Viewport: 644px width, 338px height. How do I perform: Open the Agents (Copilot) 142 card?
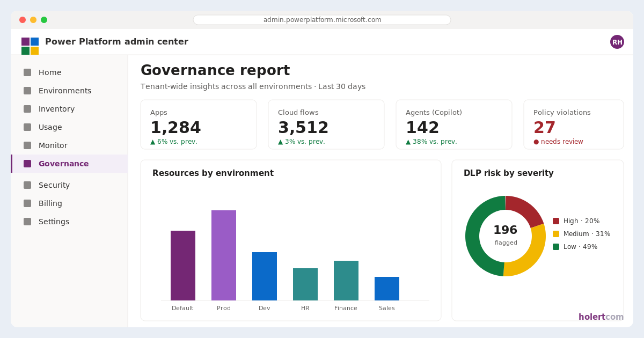(x=454, y=124)
